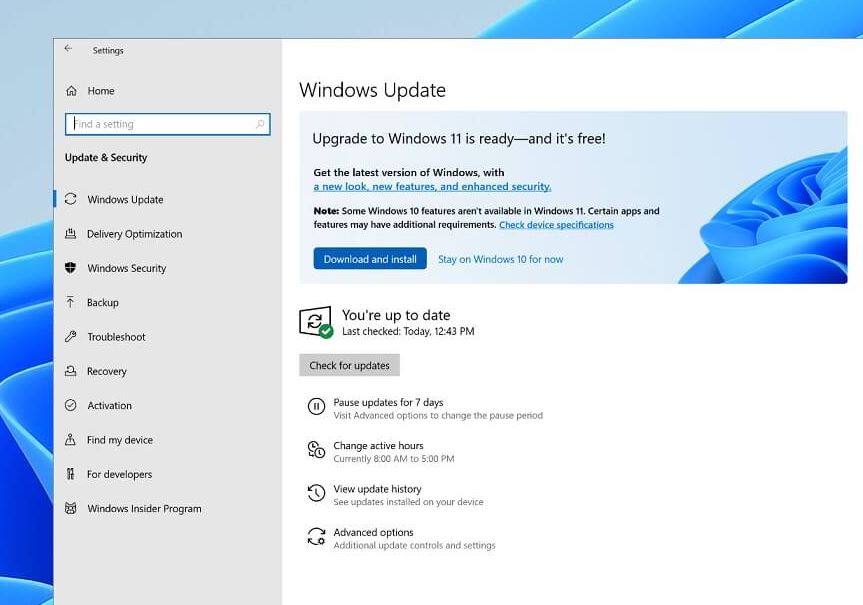
Task: Click the Delivery Optimization icon
Action: [x=71, y=234]
